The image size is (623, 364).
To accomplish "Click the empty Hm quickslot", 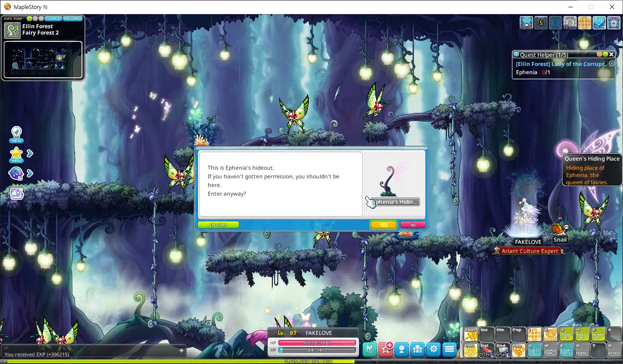I will pyautogui.click(x=502, y=334).
